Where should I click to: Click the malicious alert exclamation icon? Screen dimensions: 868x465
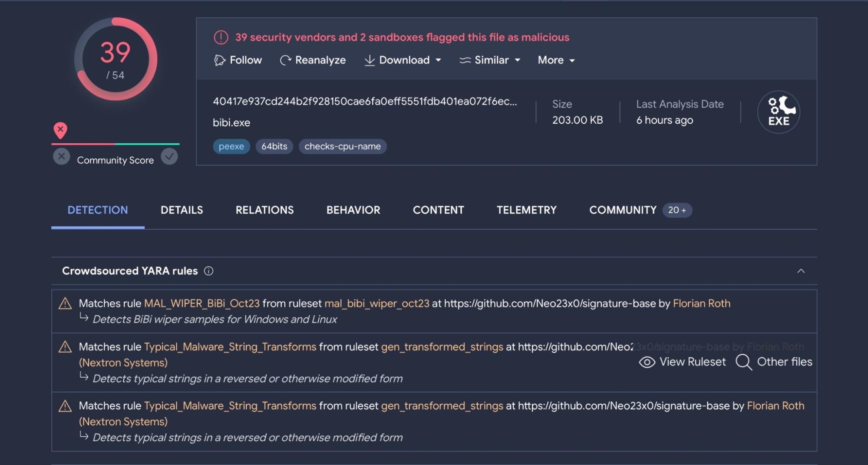pyautogui.click(x=221, y=37)
